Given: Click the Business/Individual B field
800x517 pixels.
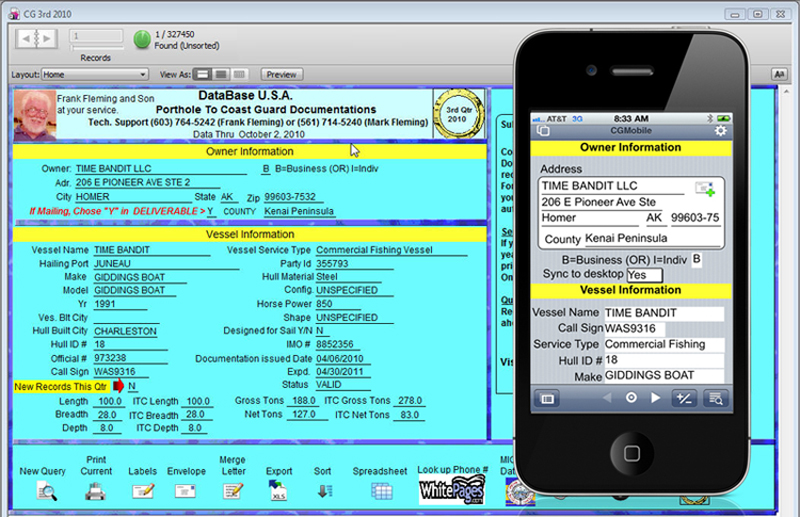Looking at the screenshot, I should point(266,169).
